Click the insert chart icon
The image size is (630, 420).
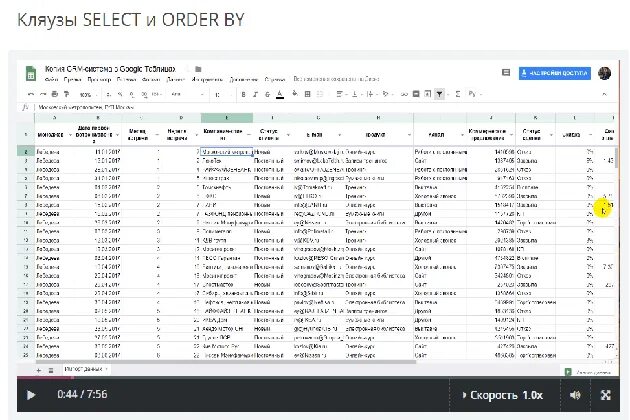tap(428, 94)
